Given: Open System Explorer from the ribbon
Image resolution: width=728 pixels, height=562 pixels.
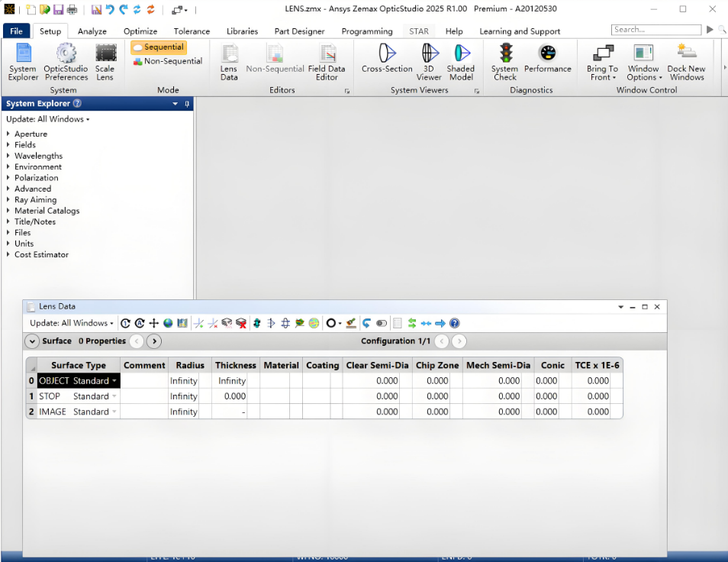Looking at the screenshot, I should click(23, 62).
